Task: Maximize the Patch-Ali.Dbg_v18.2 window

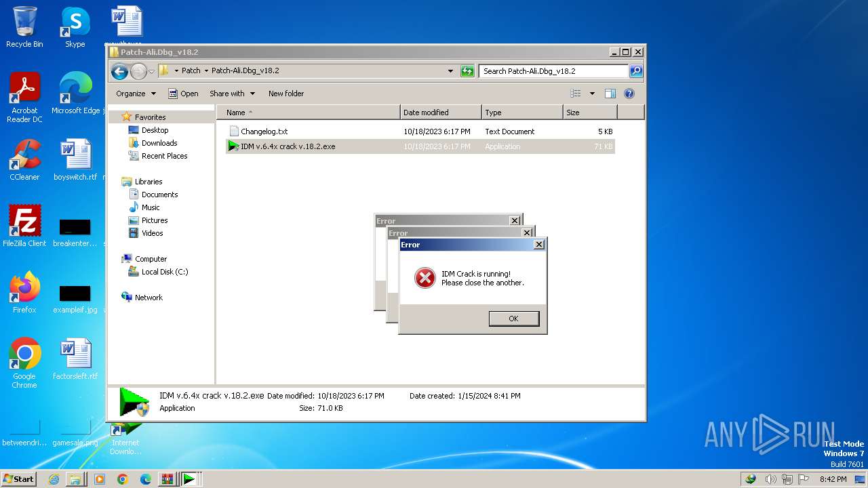Action: point(625,52)
